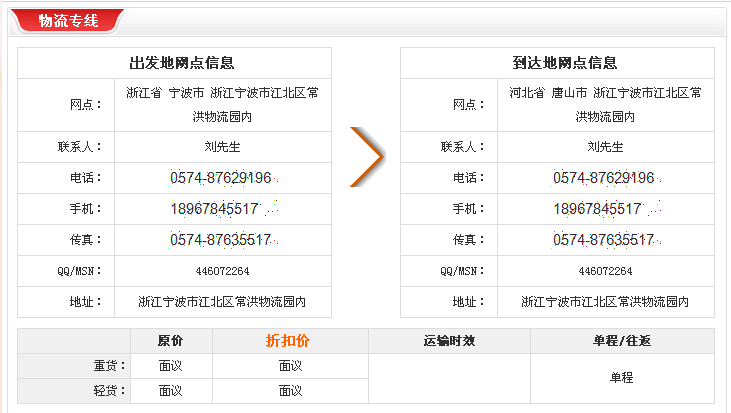Click arrival address 浙江宁波市江北区常洪物流园内
The height and width of the screenshot is (413, 731).
coord(605,302)
